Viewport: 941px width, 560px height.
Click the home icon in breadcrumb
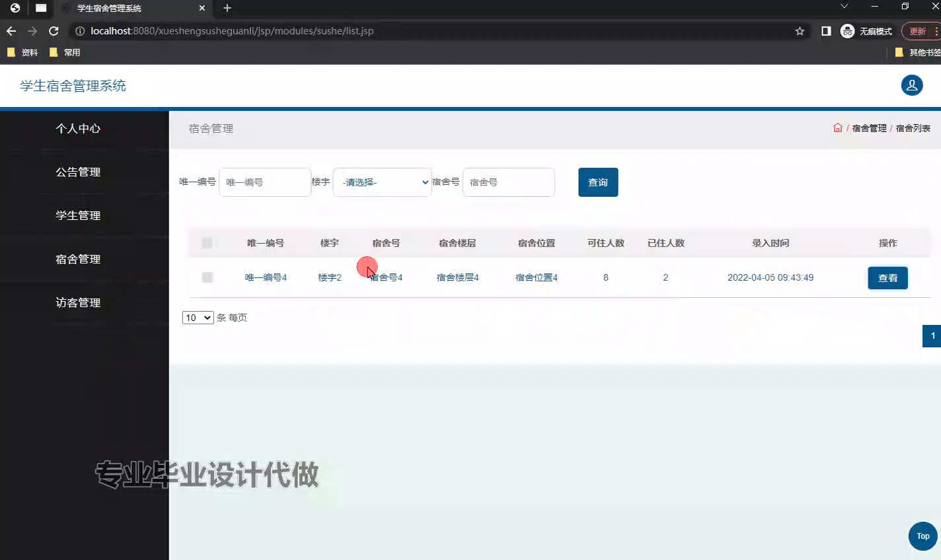838,128
